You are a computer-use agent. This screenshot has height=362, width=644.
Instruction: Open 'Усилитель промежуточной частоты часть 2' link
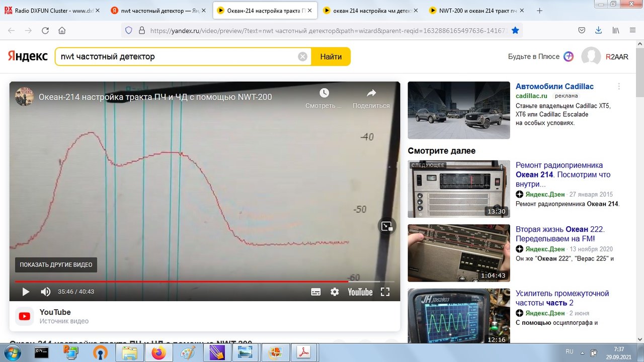point(562,298)
